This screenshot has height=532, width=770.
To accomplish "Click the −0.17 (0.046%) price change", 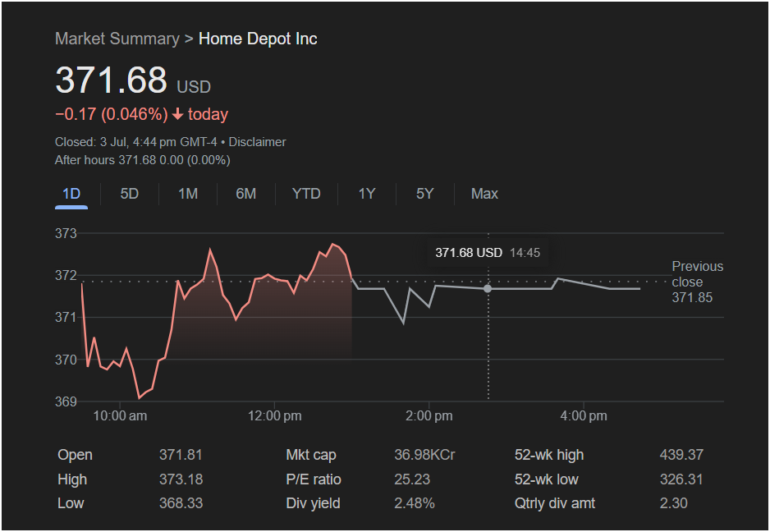I will point(112,114).
